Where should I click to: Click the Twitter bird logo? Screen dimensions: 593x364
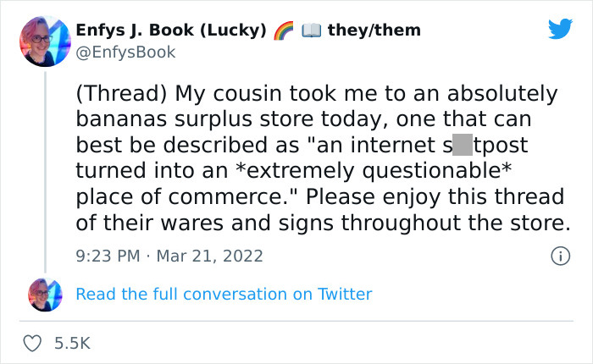[559, 30]
